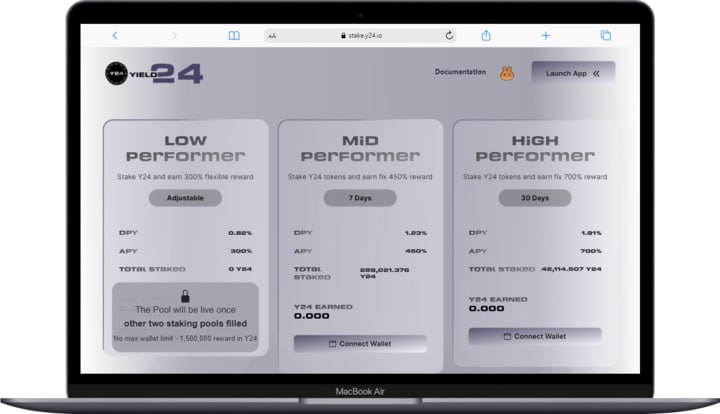
Task: Click the Low Performer heading
Action: [x=186, y=148]
